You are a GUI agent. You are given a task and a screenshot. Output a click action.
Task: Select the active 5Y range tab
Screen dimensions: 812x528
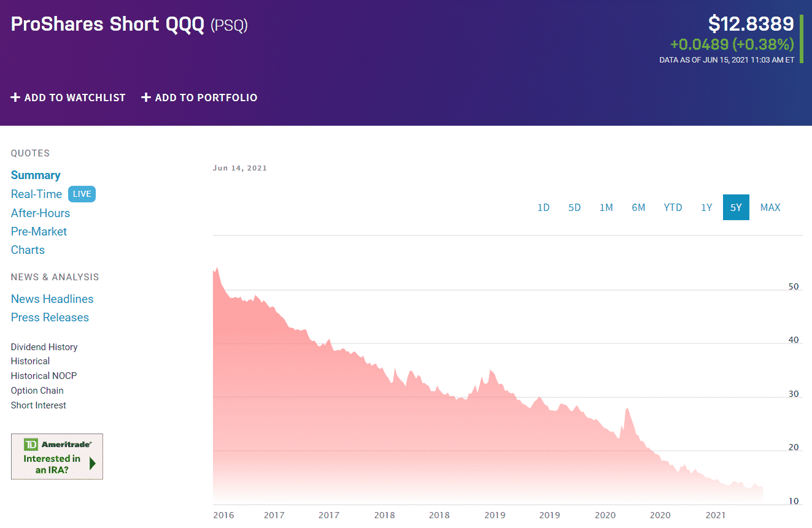pyautogui.click(x=736, y=207)
